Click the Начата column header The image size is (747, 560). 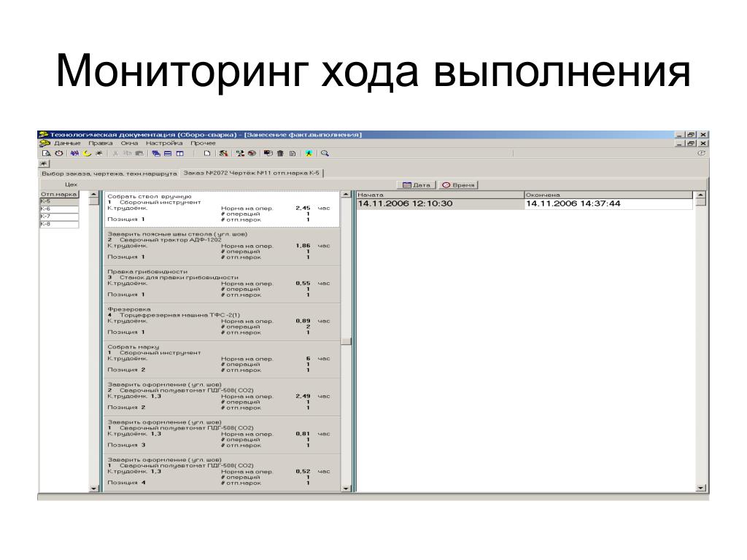click(440, 195)
